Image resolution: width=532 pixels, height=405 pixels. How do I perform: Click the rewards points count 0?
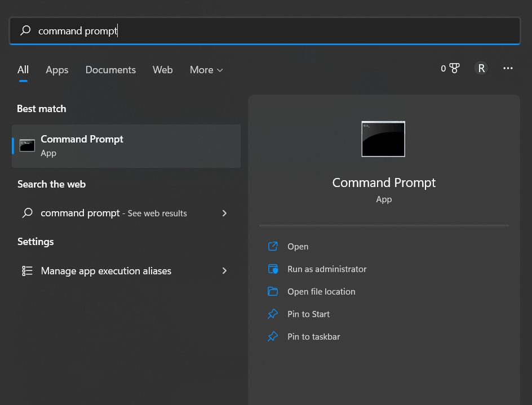(443, 69)
